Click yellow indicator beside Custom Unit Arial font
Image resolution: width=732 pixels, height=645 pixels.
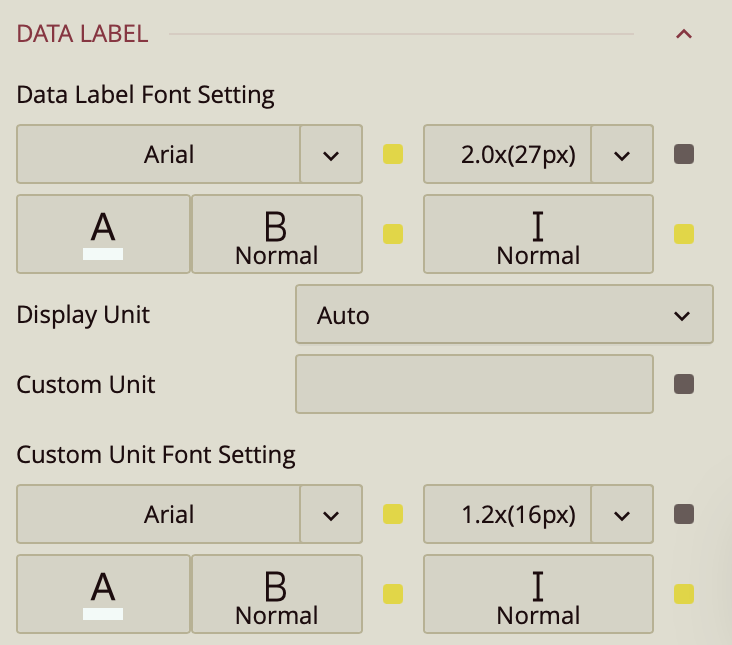click(393, 515)
